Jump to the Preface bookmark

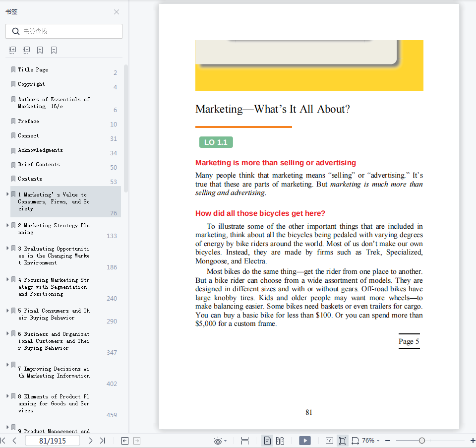coord(29,121)
